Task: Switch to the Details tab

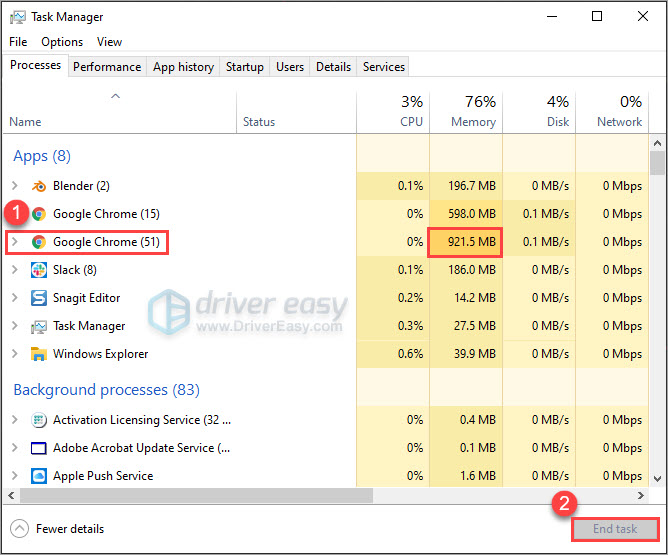Action: [333, 67]
